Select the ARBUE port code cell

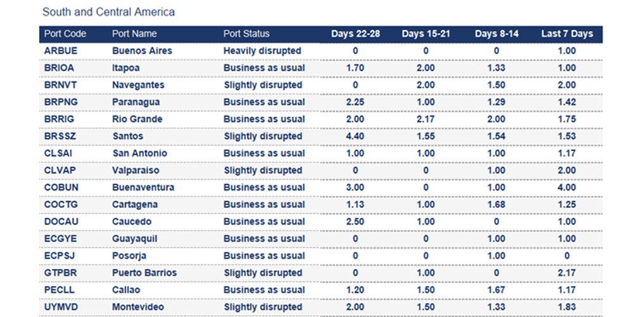pos(60,51)
